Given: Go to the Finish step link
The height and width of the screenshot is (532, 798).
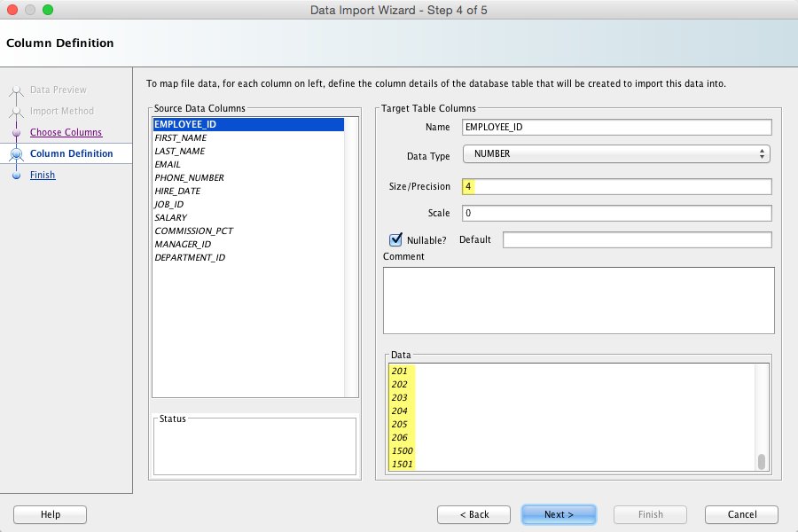Looking at the screenshot, I should click(x=43, y=176).
